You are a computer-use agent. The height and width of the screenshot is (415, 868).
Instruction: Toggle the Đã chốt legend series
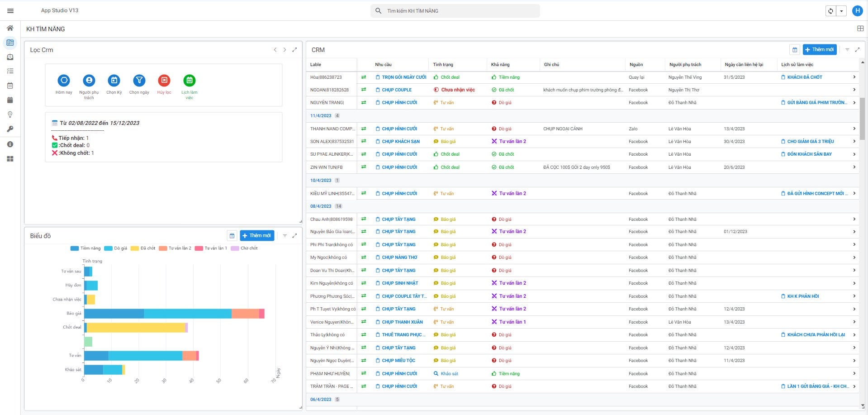142,248
